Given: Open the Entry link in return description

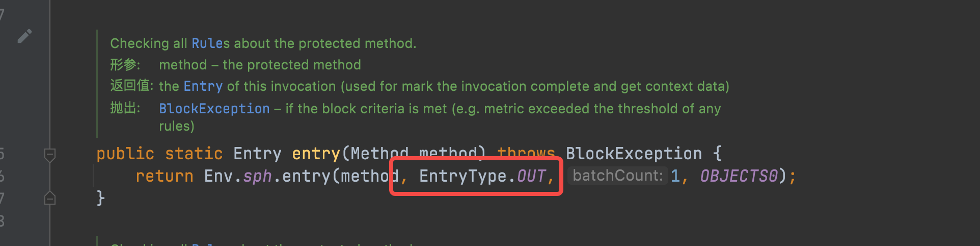Looking at the screenshot, I should (203, 86).
